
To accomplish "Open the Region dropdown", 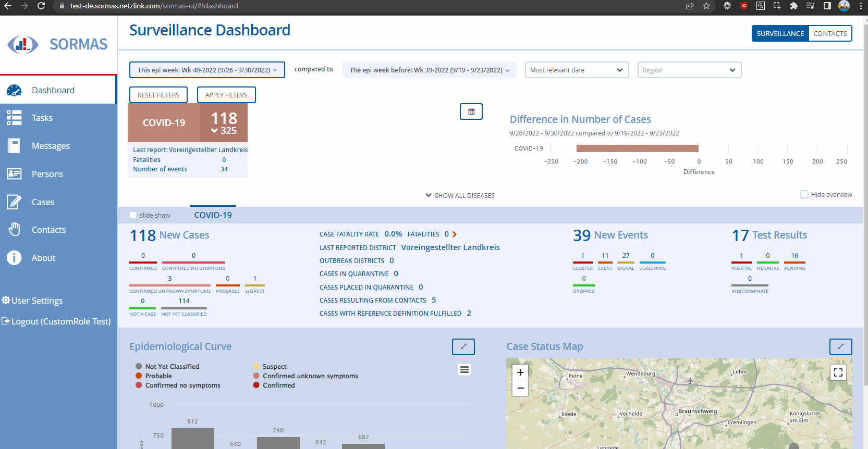I will (689, 70).
